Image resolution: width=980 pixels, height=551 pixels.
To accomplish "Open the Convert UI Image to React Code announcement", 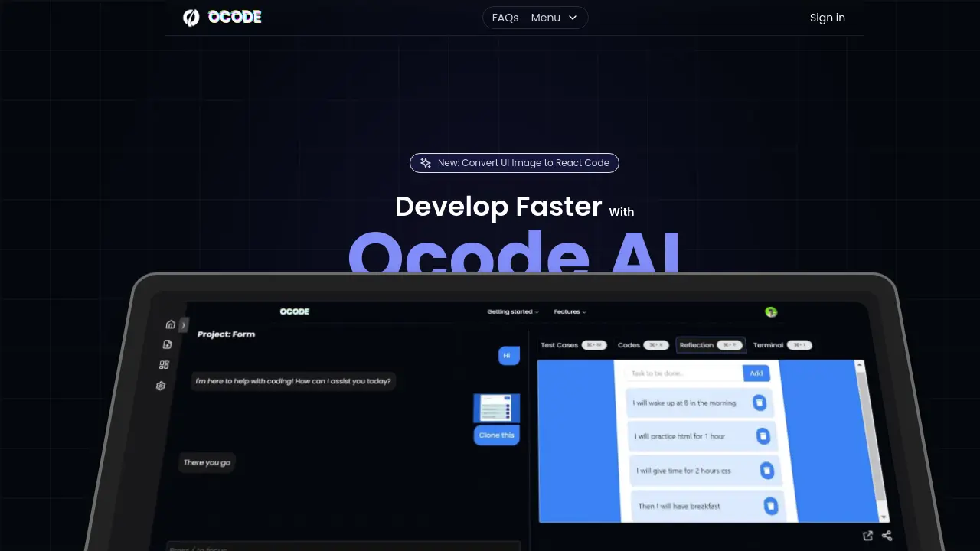I will 514,163.
